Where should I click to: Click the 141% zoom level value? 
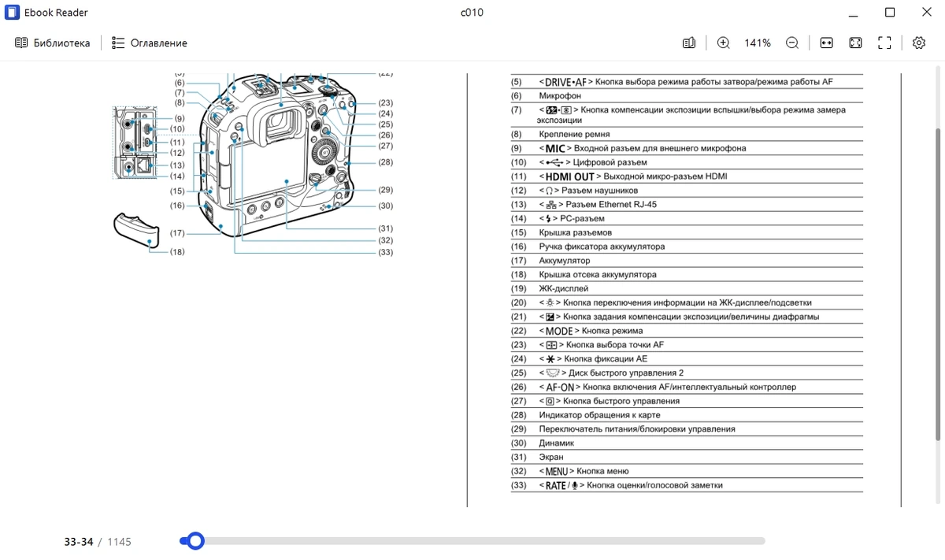[758, 43]
